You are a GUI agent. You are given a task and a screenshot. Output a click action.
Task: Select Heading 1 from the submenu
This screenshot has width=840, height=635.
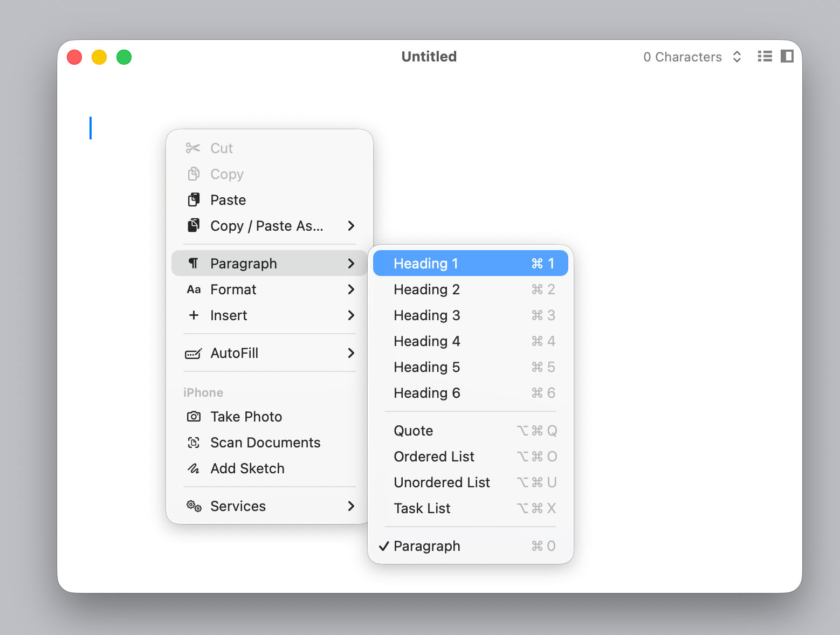pyautogui.click(x=471, y=264)
